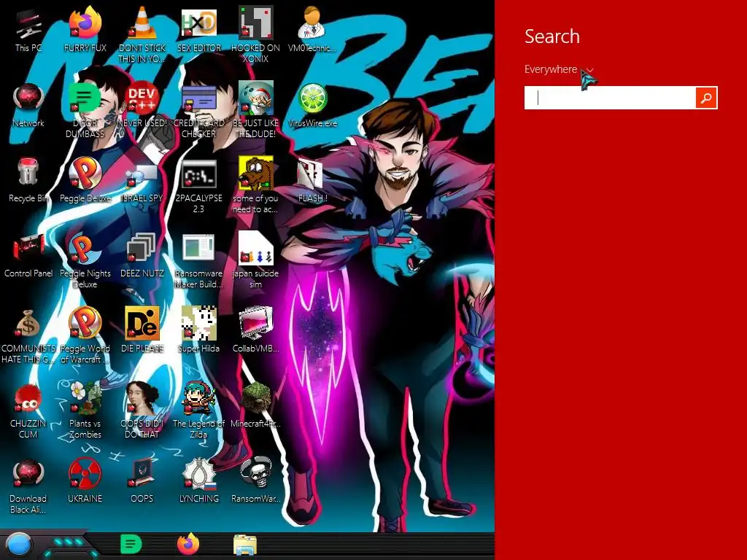
Task: Select the Super Hilda icon
Action: [x=198, y=323]
